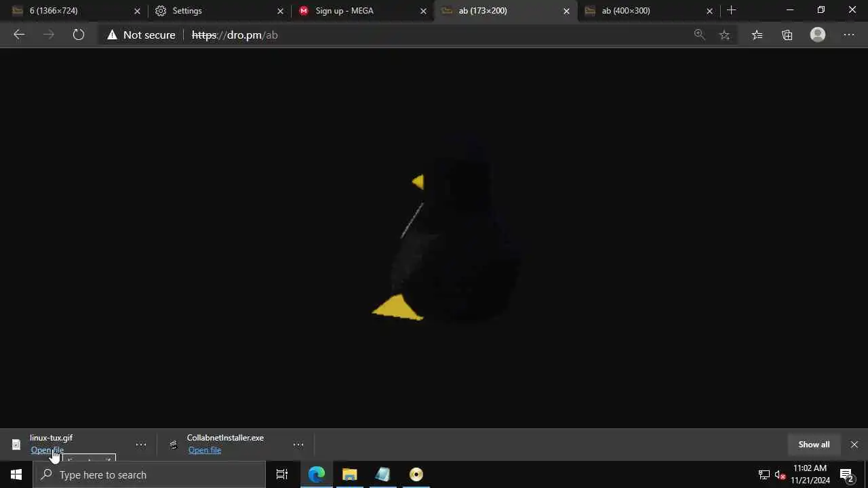Screen dimensions: 868x488
Task: Close the ab (400×300) tab
Action: click(709, 11)
